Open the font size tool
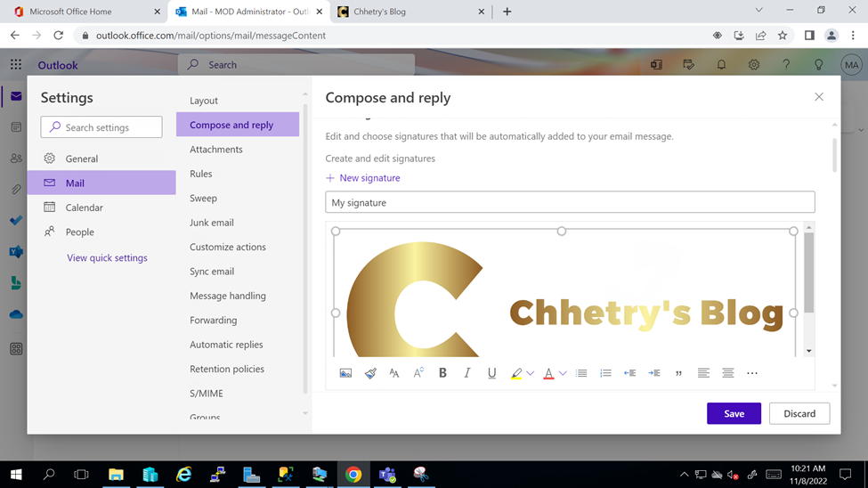The height and width of the screenshot is (488, 868). point(394,373)
